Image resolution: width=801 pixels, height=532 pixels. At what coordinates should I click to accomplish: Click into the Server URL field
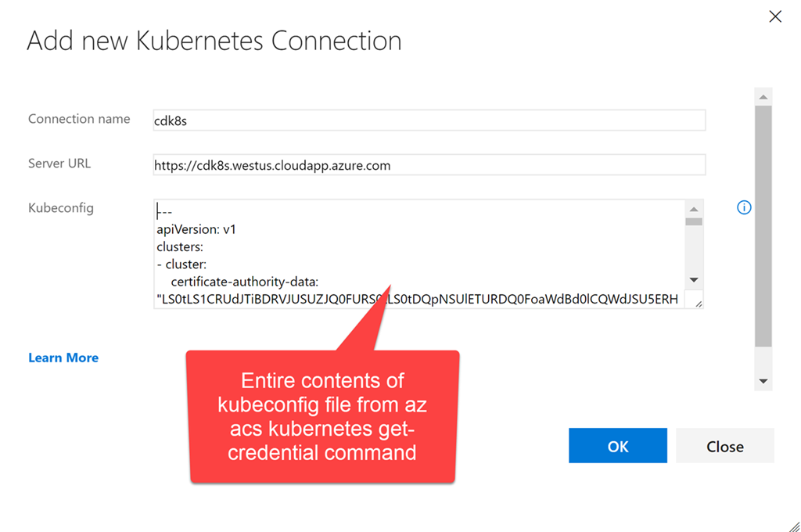coord(429,165)
